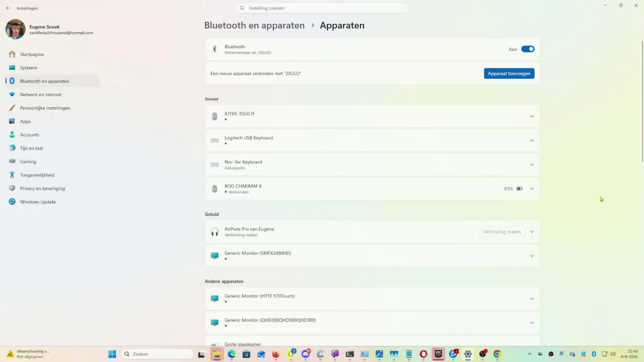Click the Logitech USB Keyboard icon
The height and width of the screenshot is (362, 644).
point(215,140)
